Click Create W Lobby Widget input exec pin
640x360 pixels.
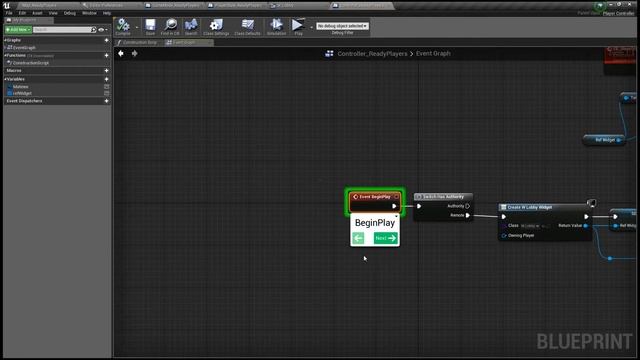504,217
